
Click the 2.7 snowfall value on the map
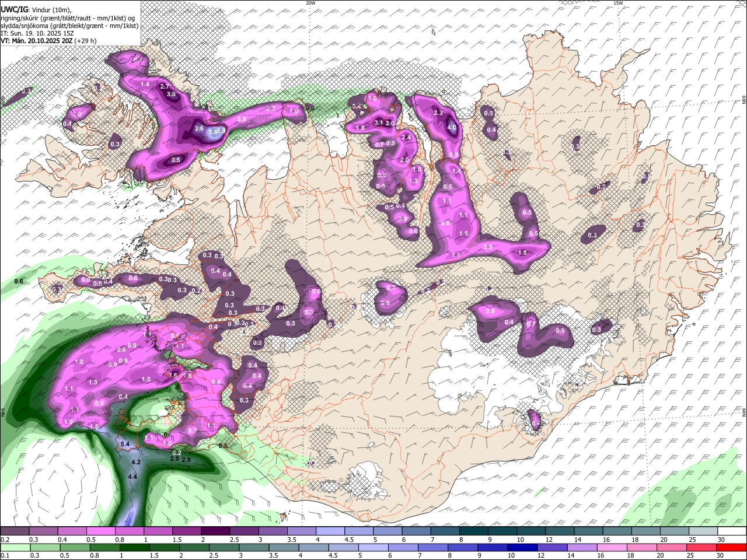point(164,86)
